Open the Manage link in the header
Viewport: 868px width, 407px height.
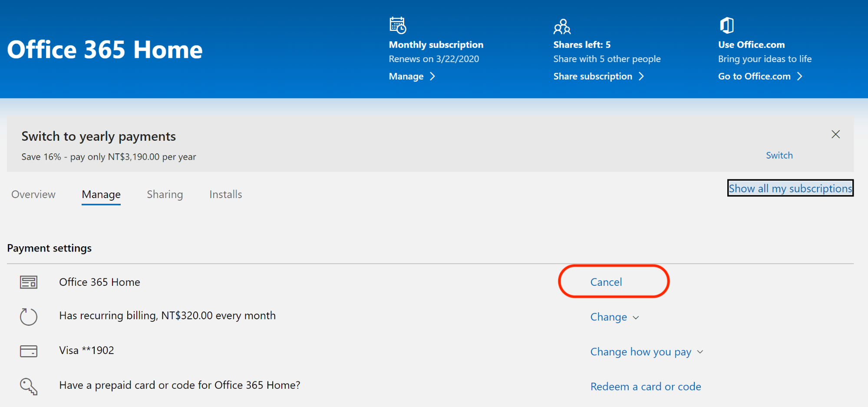(x=412, y=76)
